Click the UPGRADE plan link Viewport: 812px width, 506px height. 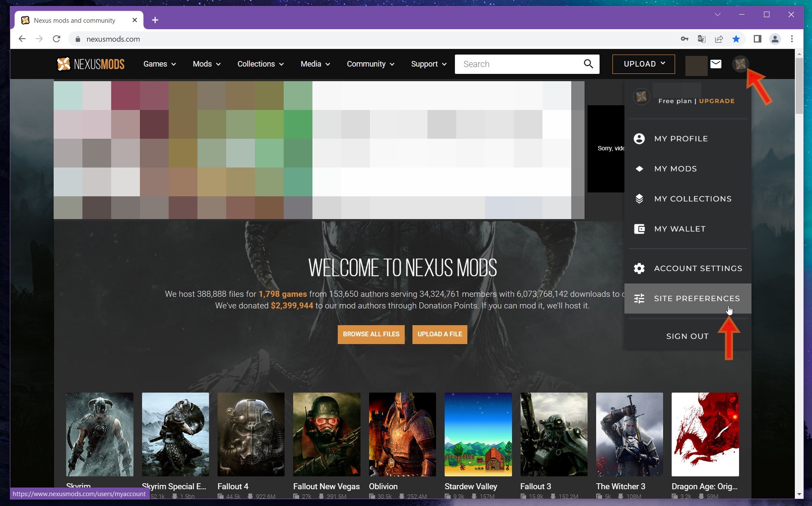(717, 101)
